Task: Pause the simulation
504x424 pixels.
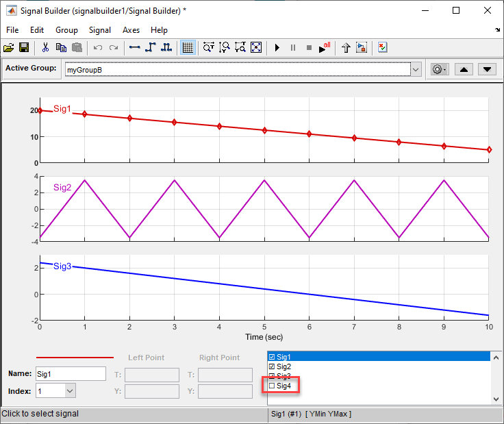Action: point(293,48)
